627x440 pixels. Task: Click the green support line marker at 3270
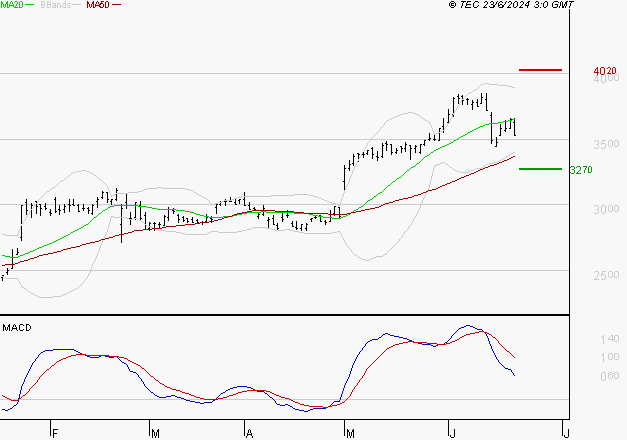pos(540,169)
